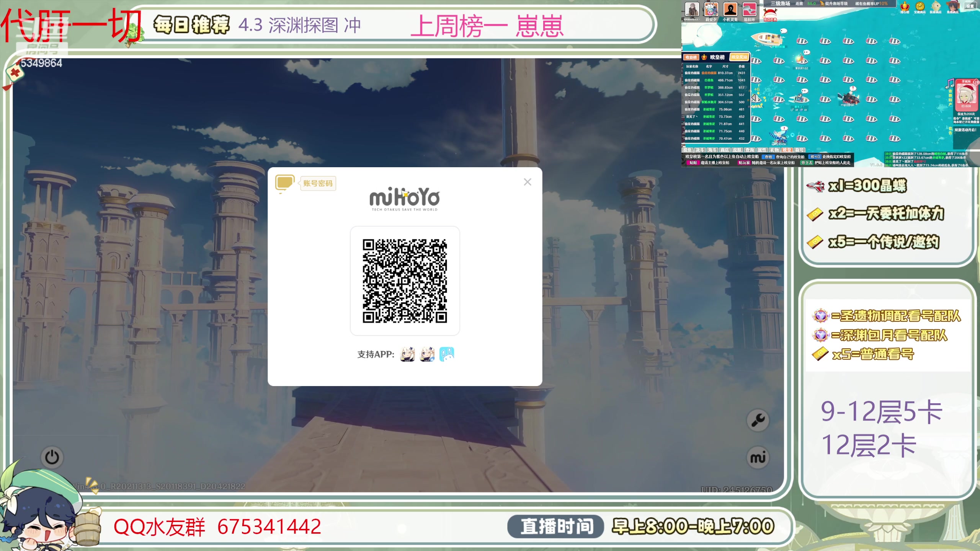The height and width of the screenshot is (551, 980).
Task: Click the wrench tool icon at bottom right
Action: click(758, 420)
